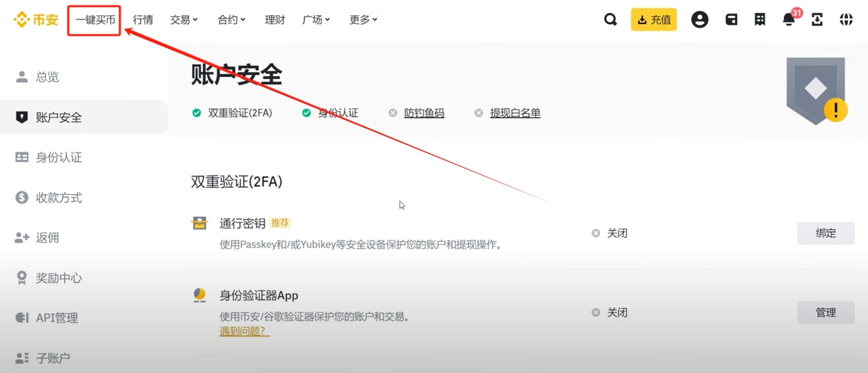This screenshot has width=868, height=373.
Task: Click the 通行密钥 title text
Action: [242, 223]
